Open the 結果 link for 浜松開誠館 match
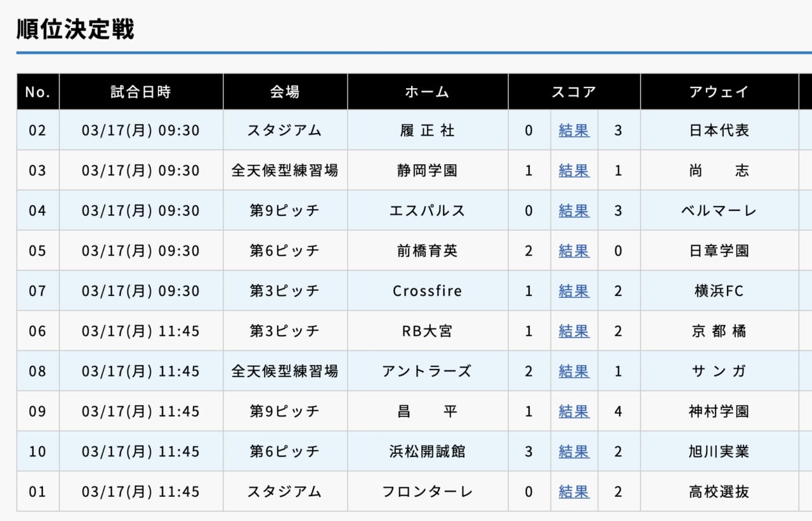The height and width of the screenshot is (521, 812). pyautogui.click(x=574, y=451)
